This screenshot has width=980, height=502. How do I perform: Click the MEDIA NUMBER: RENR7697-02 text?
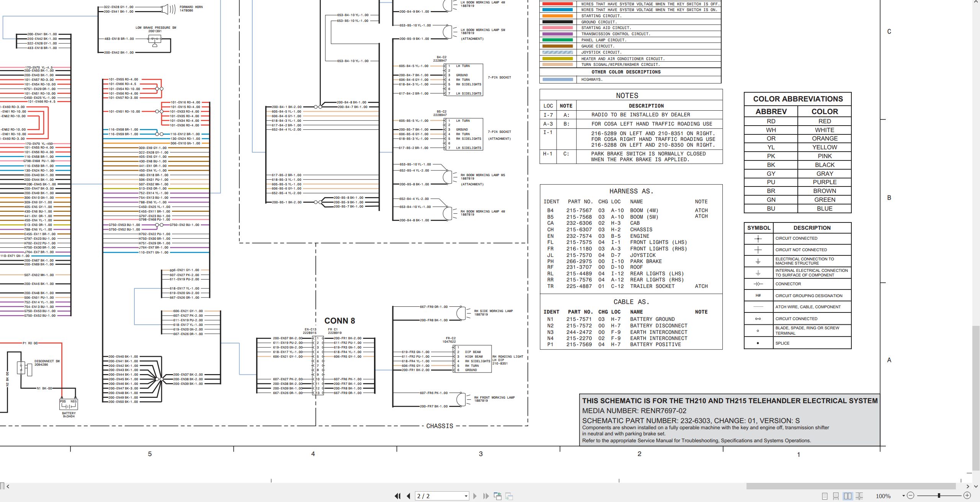634,411
